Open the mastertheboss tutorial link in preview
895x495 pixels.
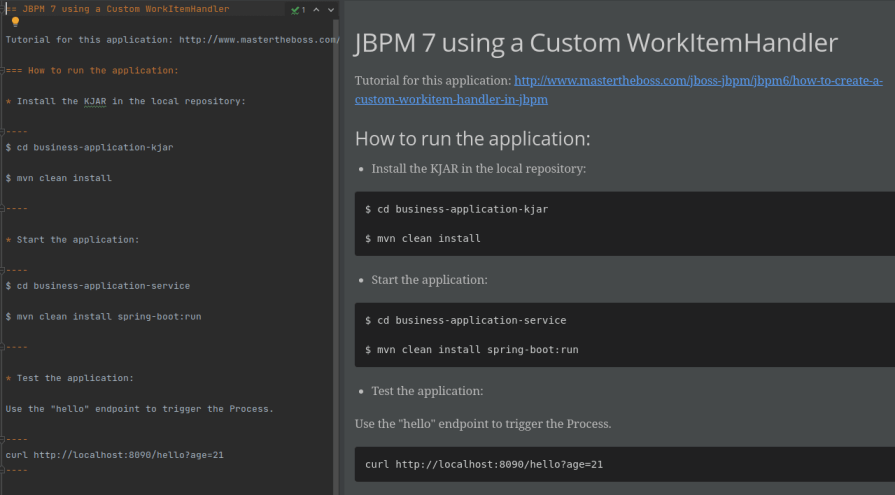pyautogui.click(x=698, y=81)
